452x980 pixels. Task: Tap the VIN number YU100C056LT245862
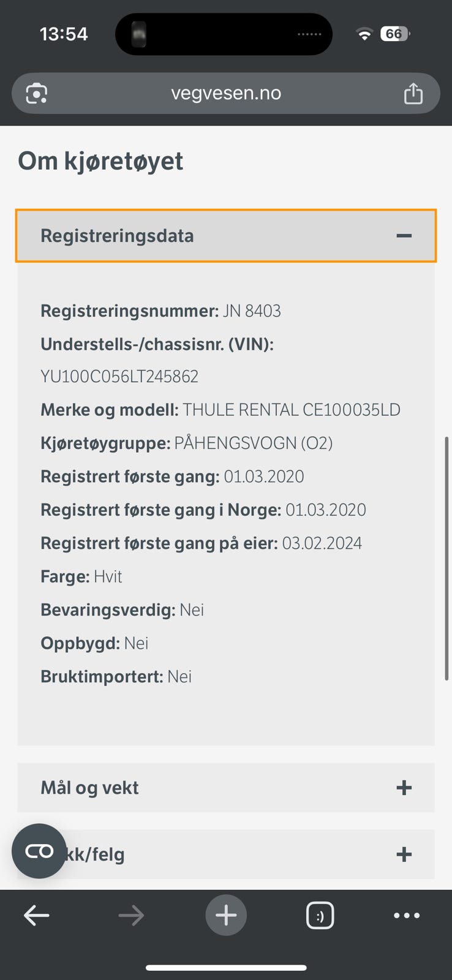(x=119, y=376)
